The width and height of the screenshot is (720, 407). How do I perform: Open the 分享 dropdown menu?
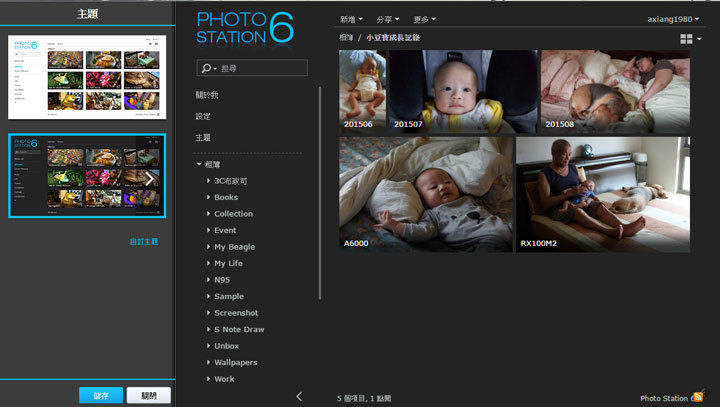pos(387,19)
